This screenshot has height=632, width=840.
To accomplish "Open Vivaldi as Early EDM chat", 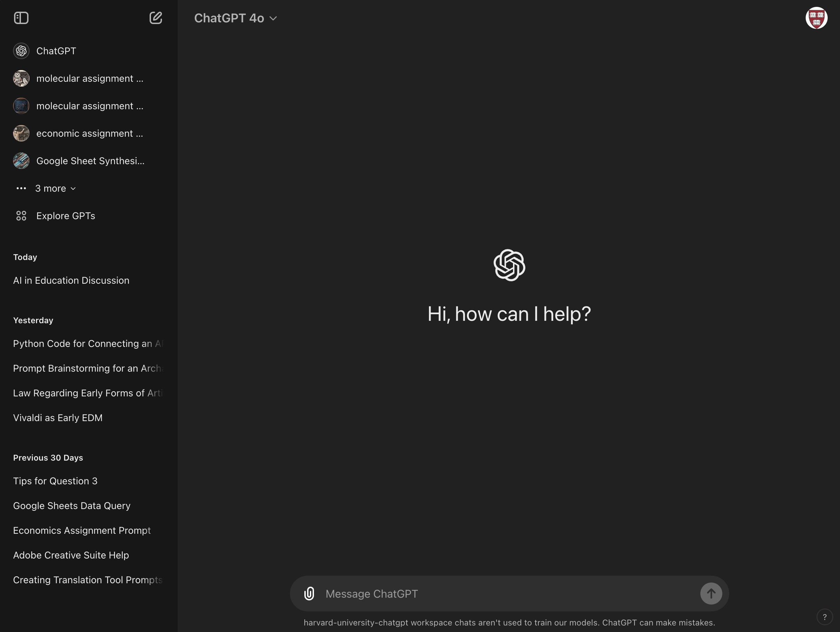I will tap(58, 418).
